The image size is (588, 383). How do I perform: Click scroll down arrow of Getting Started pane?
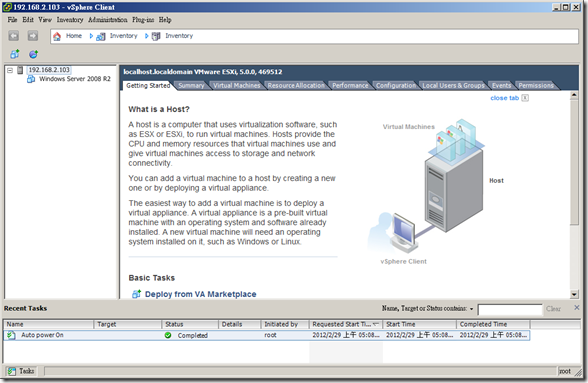(574, 295)
